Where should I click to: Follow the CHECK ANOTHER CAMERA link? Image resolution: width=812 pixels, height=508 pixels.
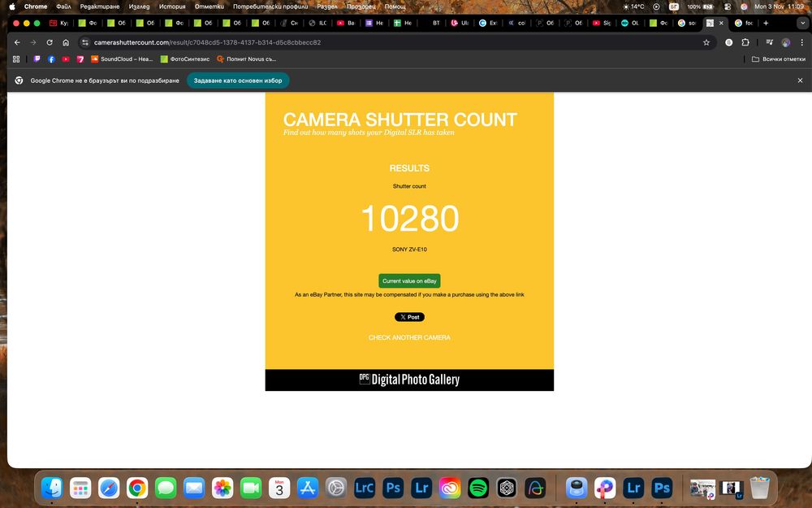[x=409, y=337]
